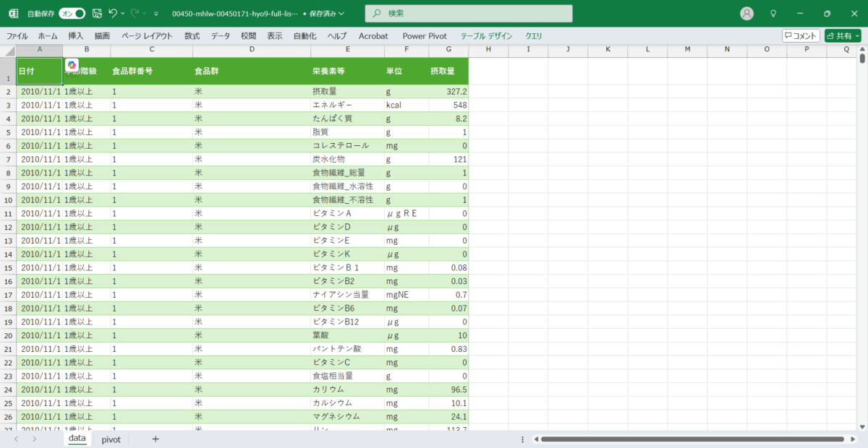The height and width of the screenshot is (448, 868).
Task: Click the コメント comments button
Action: (801, 35)
